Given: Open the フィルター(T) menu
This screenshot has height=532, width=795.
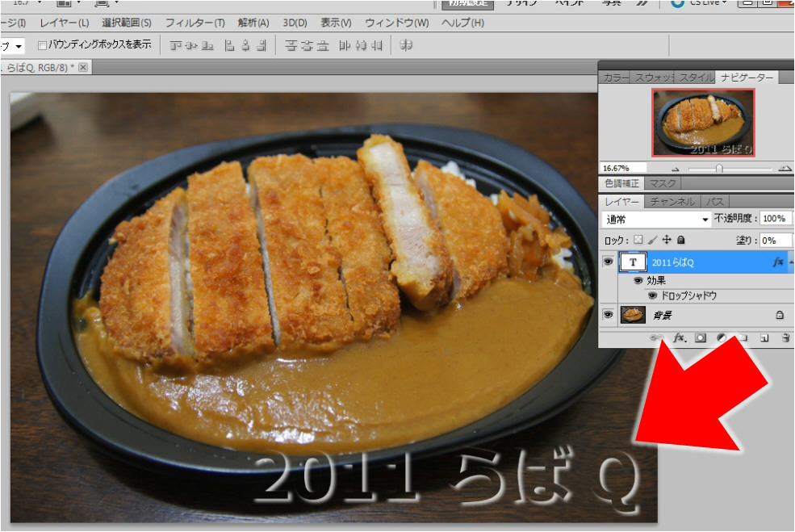Looking at the screenshot, I should tap(195, 23).
